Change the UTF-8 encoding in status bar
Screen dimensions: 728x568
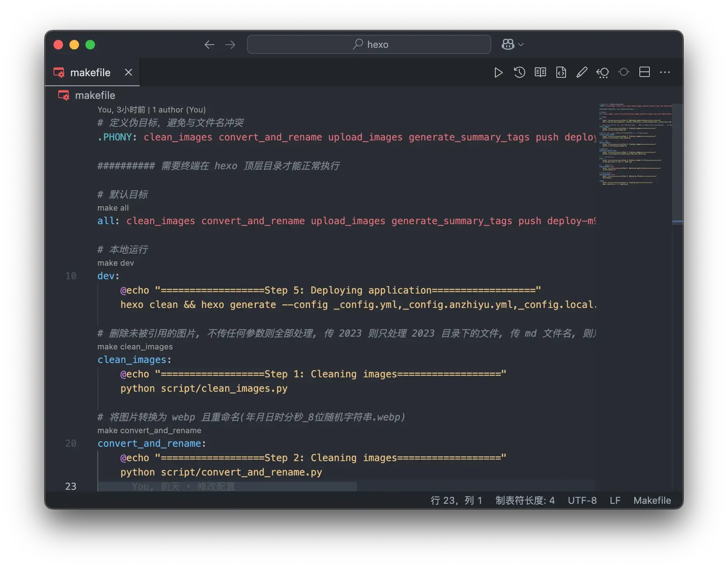582,500
